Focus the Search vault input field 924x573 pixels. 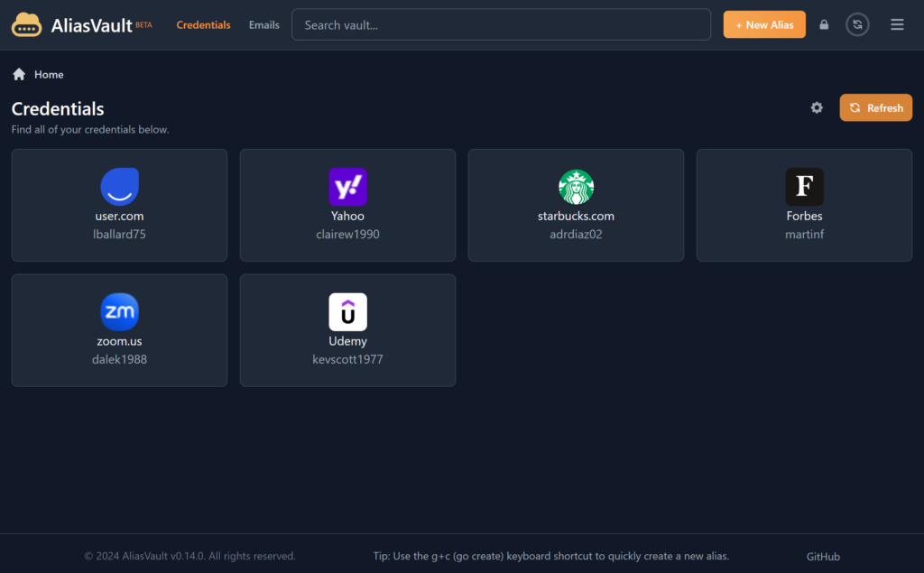point(501,25)
